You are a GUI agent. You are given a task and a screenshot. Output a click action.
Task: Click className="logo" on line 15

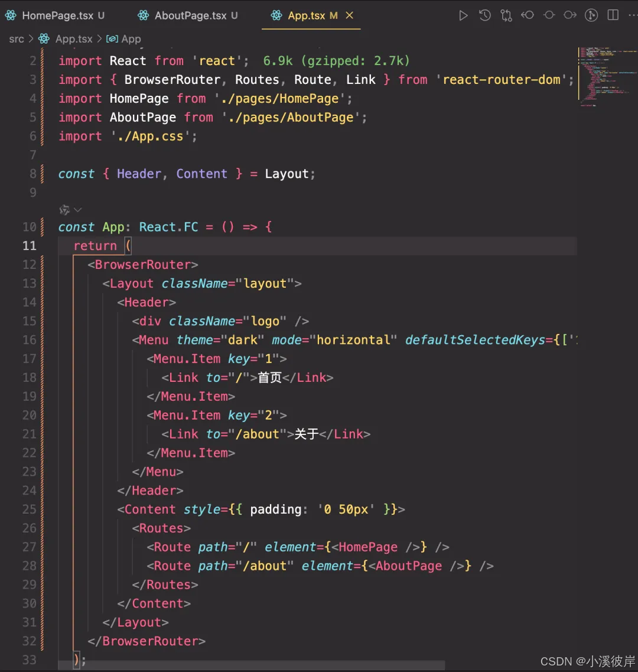tap(227, 321)
